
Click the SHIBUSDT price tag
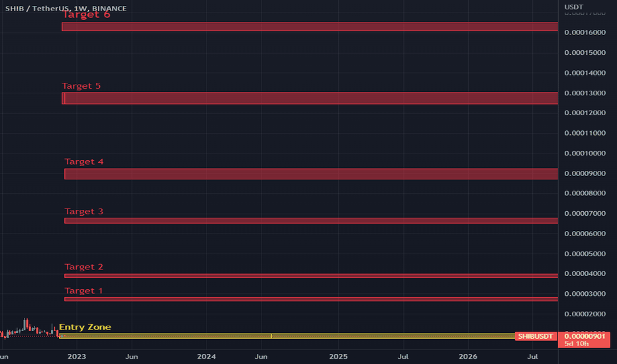(x=536, y=336)
